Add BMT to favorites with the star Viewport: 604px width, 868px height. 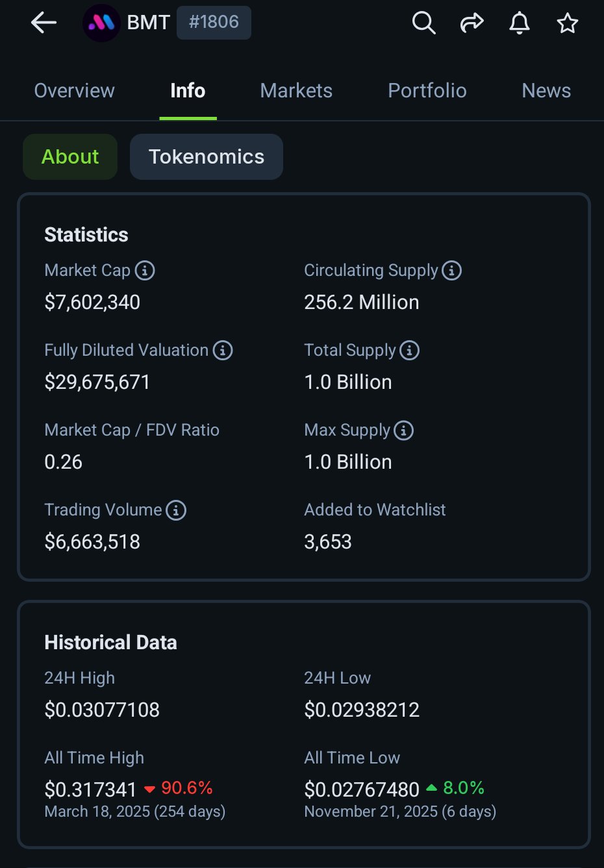tap(567, 23)
